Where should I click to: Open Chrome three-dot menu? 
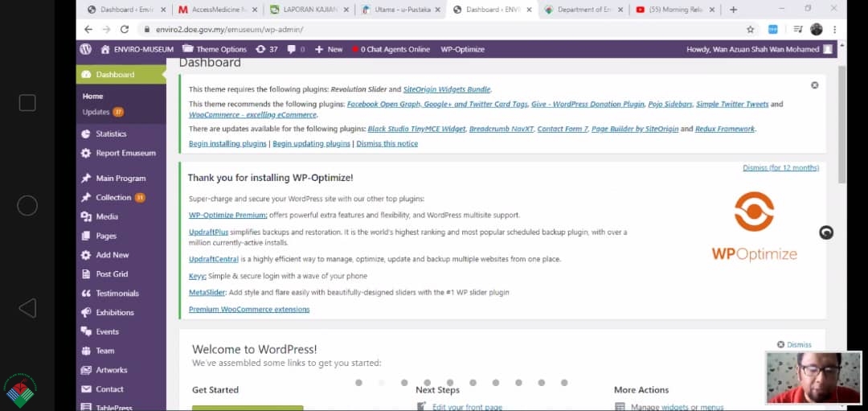coord(834,29)
